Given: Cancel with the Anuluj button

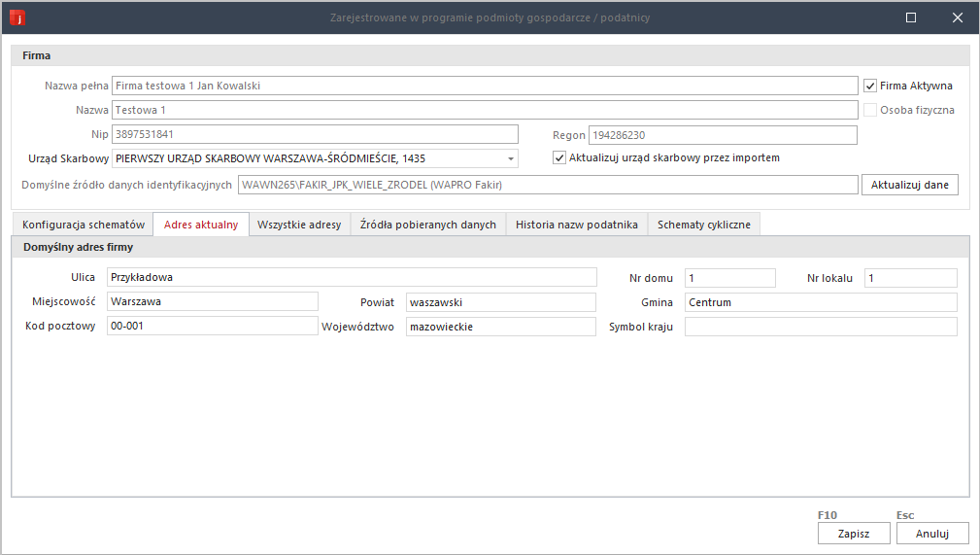Looking at the screenshot, I should [x=932, y=533].
